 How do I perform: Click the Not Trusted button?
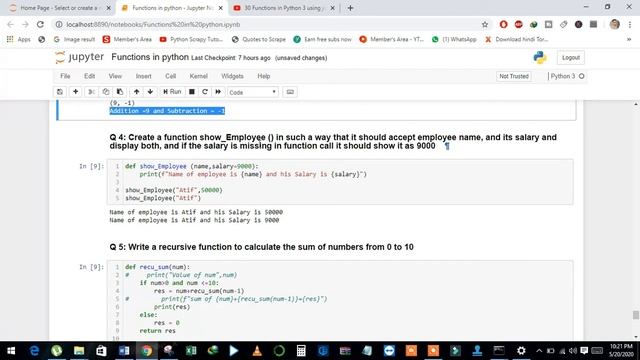(514, 76)
